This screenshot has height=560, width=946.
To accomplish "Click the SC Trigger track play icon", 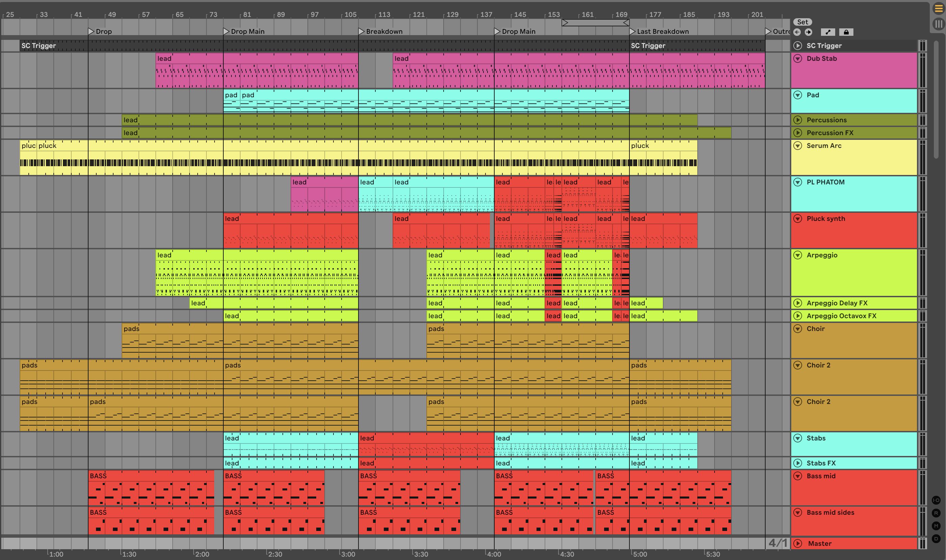I will [798, 46].
